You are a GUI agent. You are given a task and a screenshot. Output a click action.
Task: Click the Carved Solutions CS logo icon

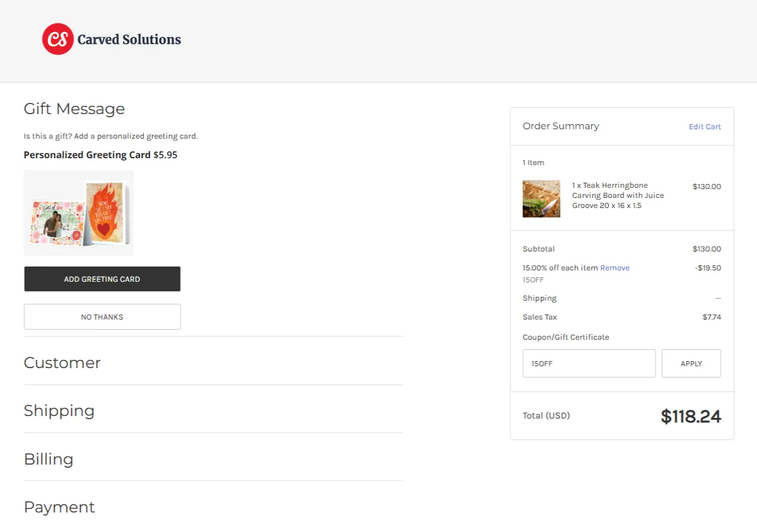coord(58,39)
